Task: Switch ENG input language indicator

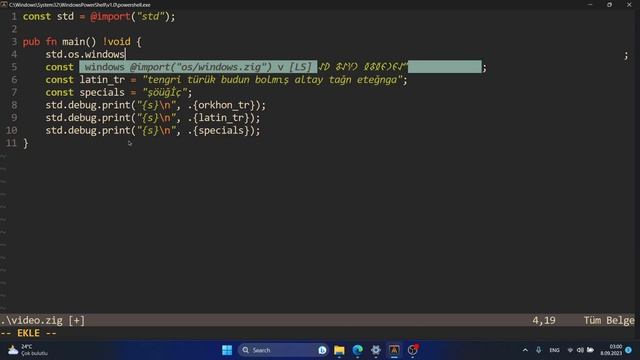Action: click(554, 350)
